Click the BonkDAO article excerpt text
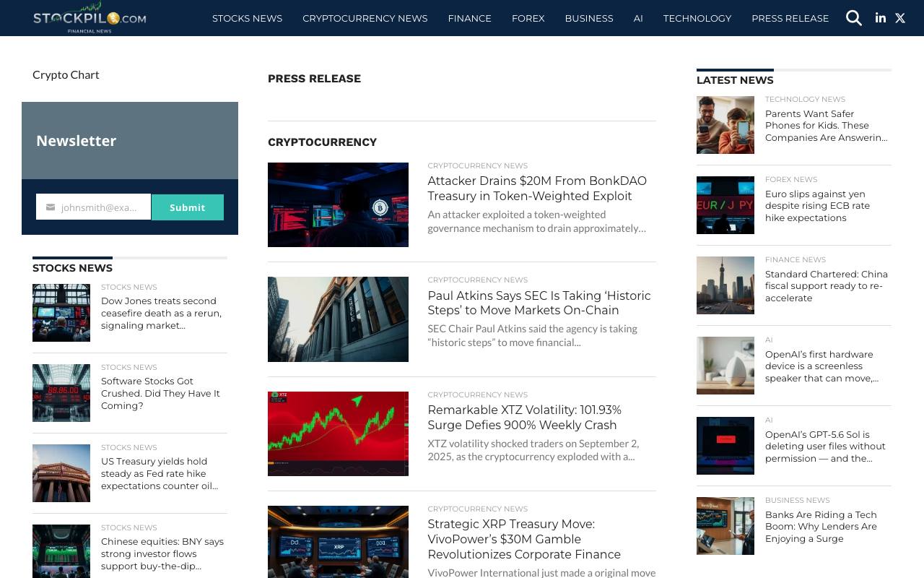The width and height of the screenshot is (924, 578). (x=536, y=221)
